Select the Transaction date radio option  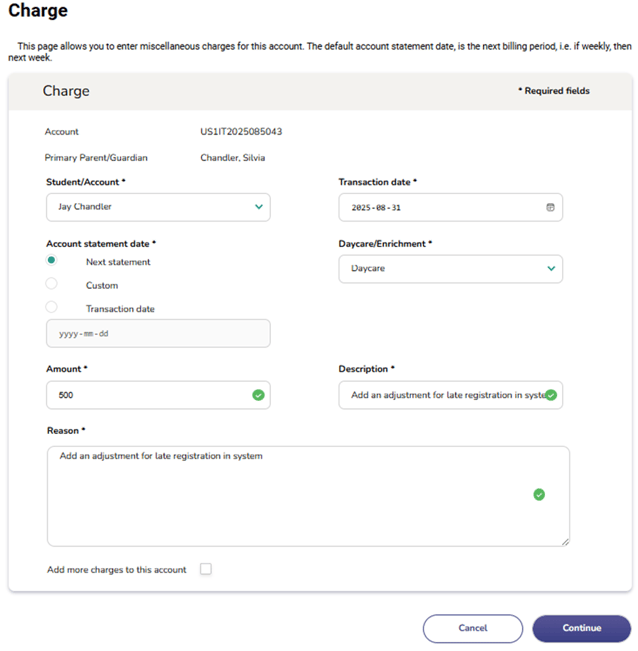point(52,308)
